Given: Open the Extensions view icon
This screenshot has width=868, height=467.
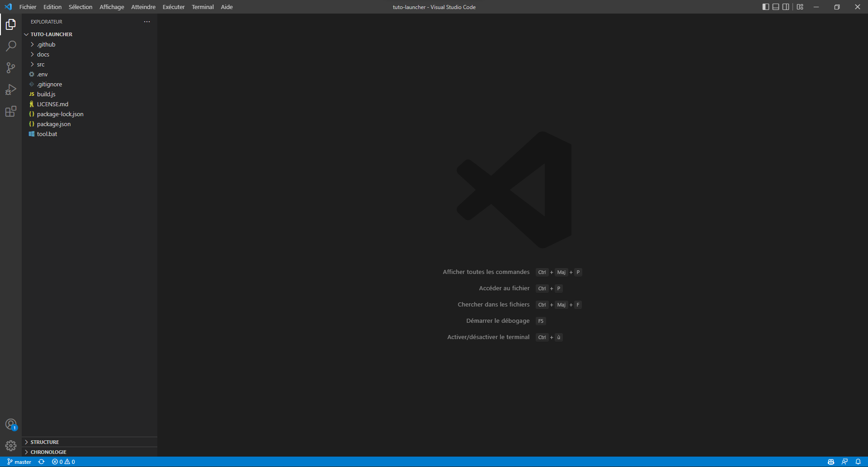Looking at the screenshot, I should click(11, 111).
